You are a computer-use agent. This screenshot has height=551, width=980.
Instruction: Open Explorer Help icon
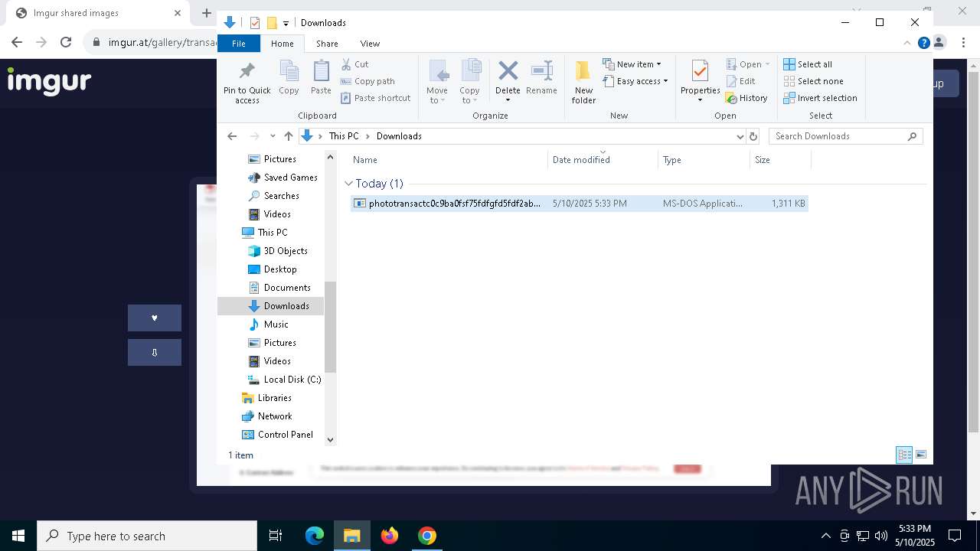point(923,44)
